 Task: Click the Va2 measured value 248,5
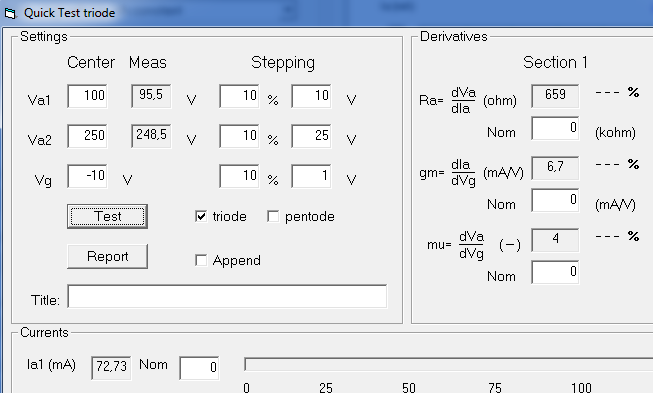coord(151,136)
